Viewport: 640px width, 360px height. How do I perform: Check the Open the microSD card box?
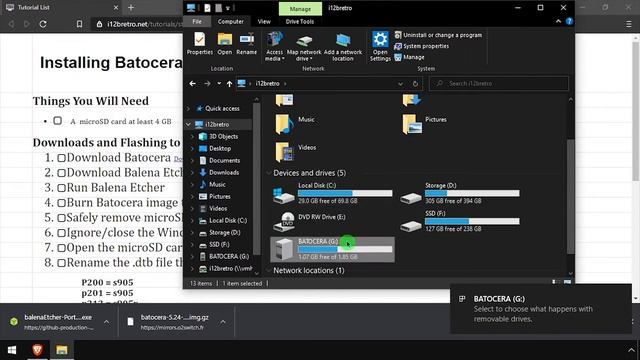point(61,248)
